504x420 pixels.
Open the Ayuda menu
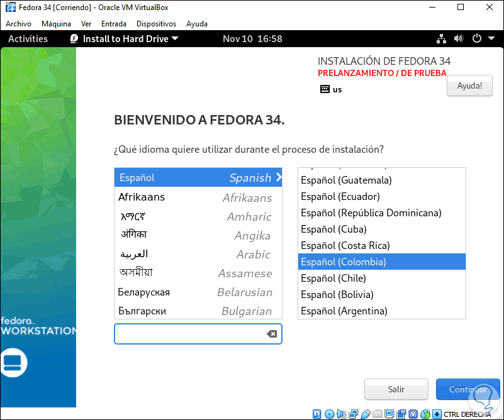197,24
